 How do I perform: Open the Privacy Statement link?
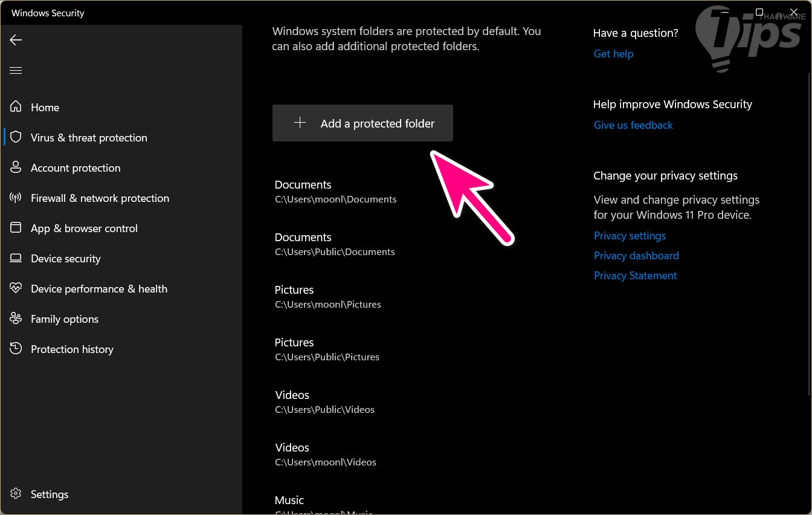tap(635, 276)
